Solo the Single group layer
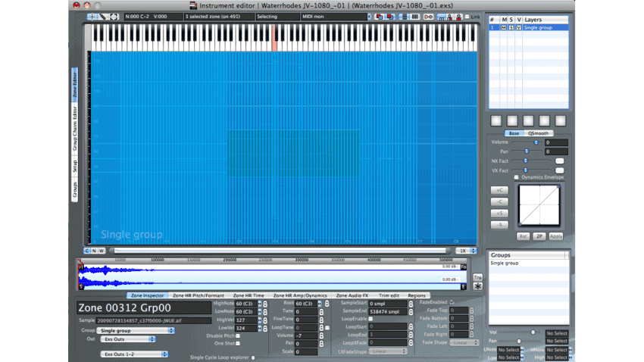Screen dimensions: 644x362 [511, 27]
